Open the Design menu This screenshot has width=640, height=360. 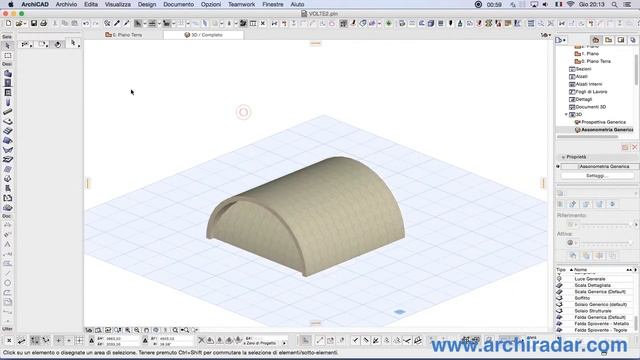(x=147, y=4)
